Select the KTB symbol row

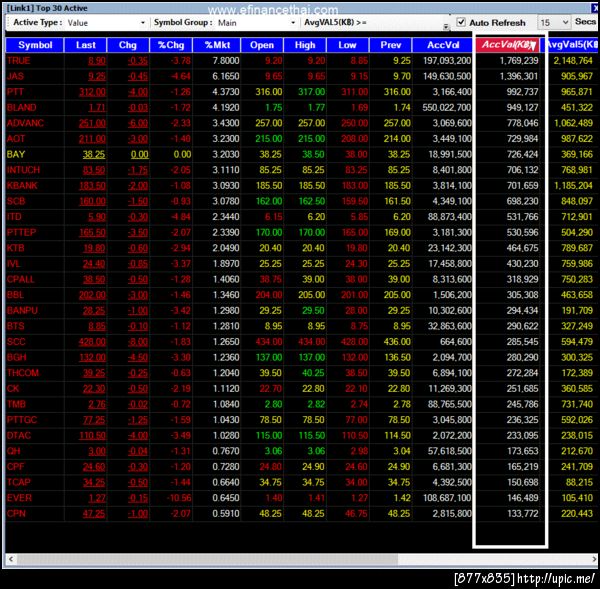click(302, 248)
